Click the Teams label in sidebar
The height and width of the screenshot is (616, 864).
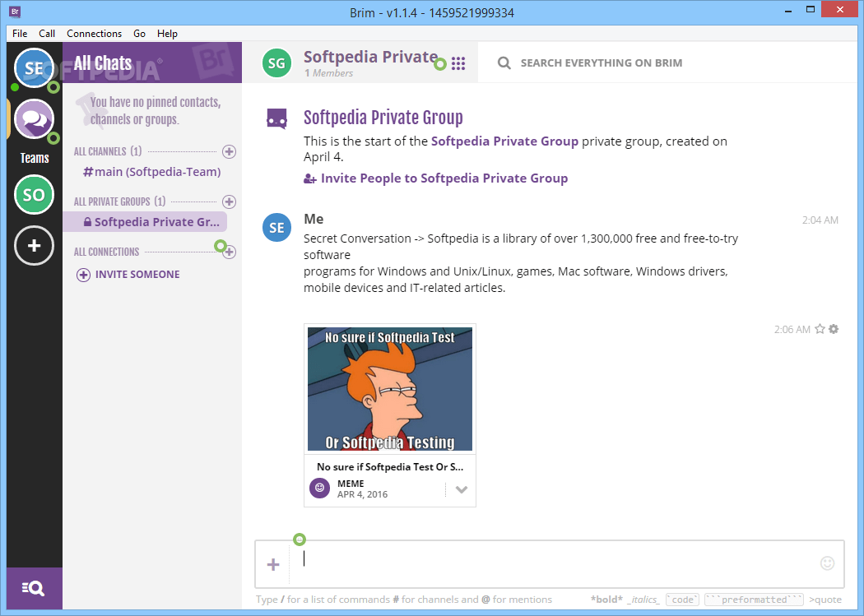pyautogui.click(x=35, y=158)
